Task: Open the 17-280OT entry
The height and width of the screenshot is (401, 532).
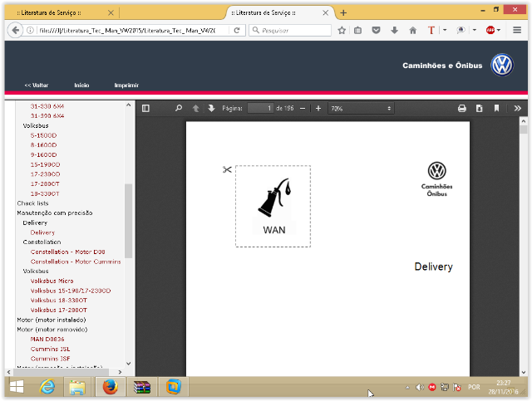Action: [x=45, y=184]
